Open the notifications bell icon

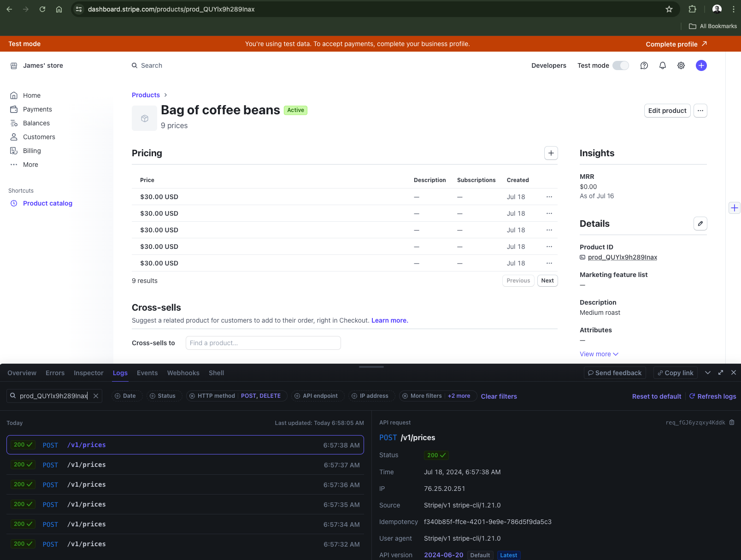click(663, 65)
